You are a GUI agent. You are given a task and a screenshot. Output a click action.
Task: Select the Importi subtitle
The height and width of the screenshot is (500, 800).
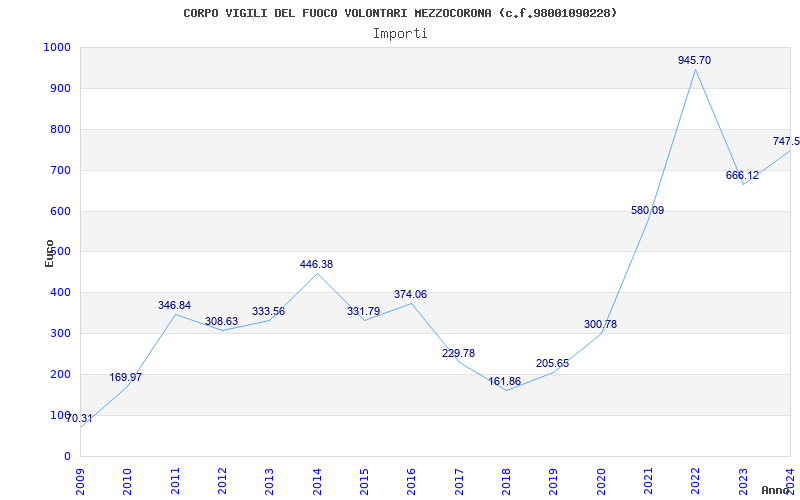[400, 34]
